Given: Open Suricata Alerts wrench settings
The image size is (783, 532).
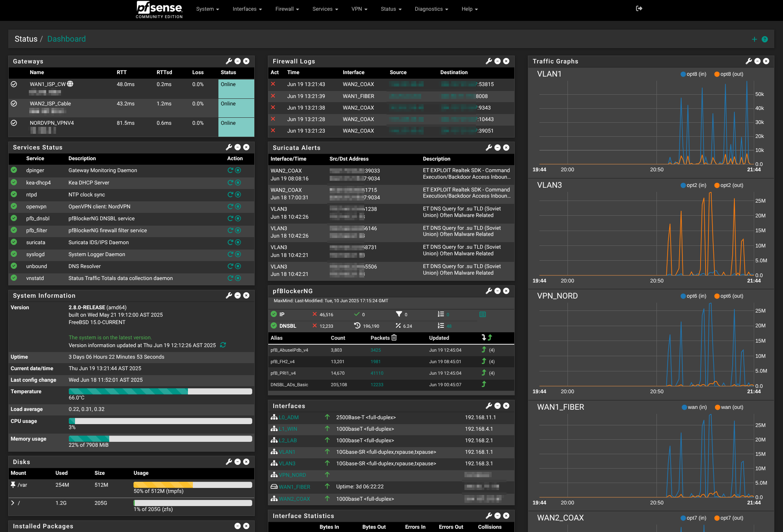Looking at the screenshot, I should [x=489, y=147].
